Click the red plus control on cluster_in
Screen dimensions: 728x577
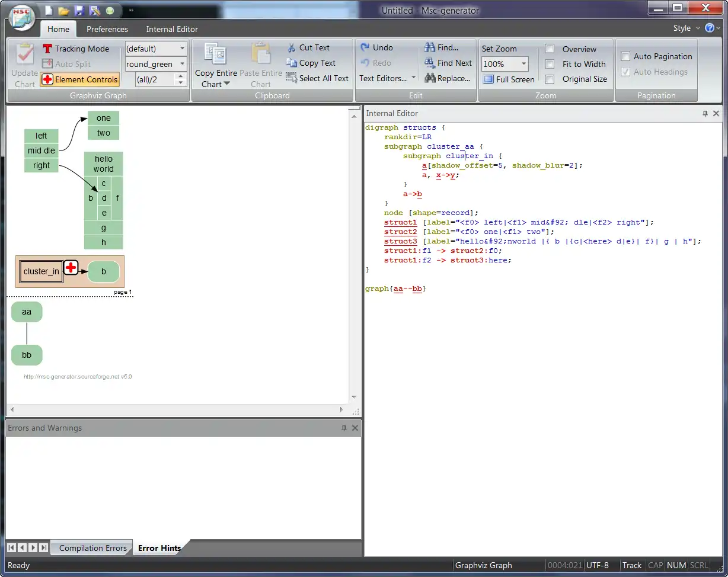coord(71,268)
